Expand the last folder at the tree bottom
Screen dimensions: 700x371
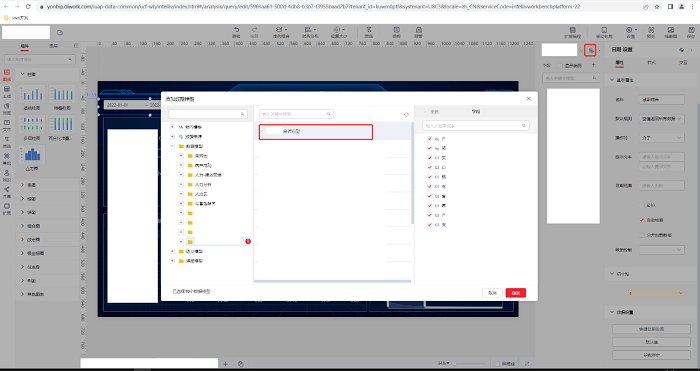coord(172,261)
